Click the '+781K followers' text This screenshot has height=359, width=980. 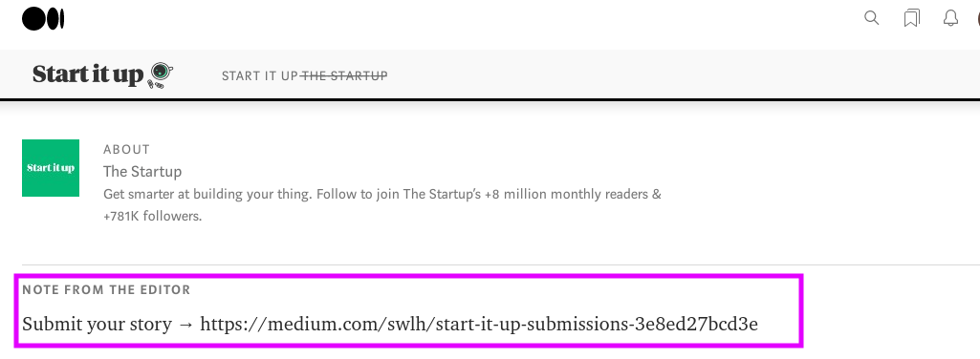[x=153, y=218]
